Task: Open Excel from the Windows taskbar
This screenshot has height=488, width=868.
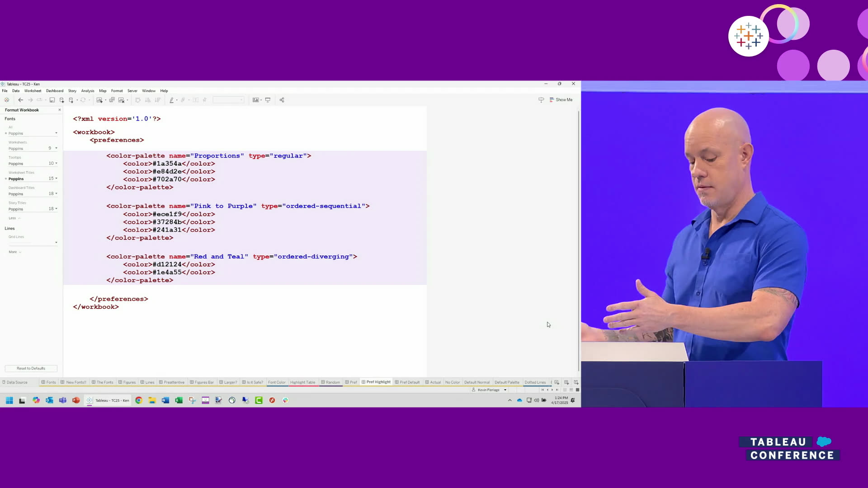Action: tap(179, 400)
